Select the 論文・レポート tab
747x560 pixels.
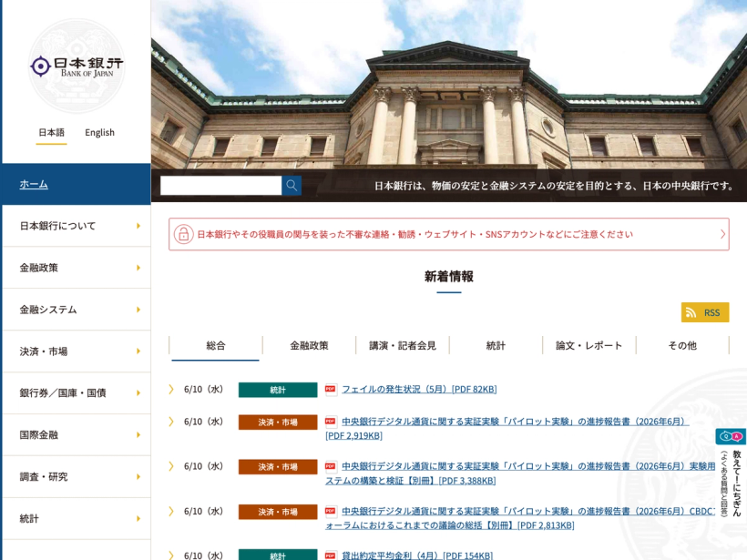(588, 346)
